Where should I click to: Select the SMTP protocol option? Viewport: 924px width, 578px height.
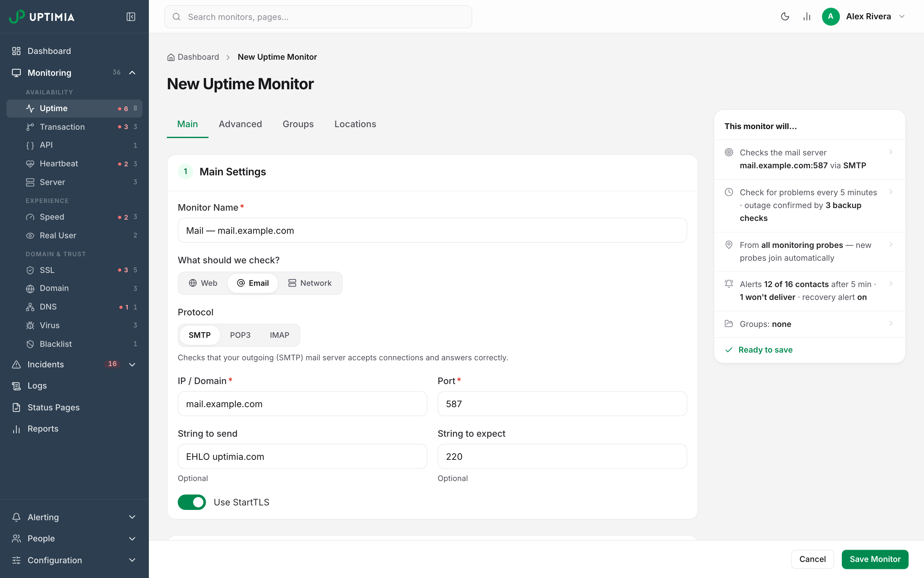click(200, 335)
